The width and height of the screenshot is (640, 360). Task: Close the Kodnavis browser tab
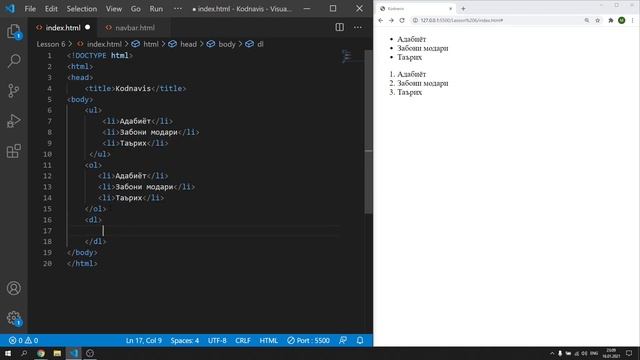[451, 9]
